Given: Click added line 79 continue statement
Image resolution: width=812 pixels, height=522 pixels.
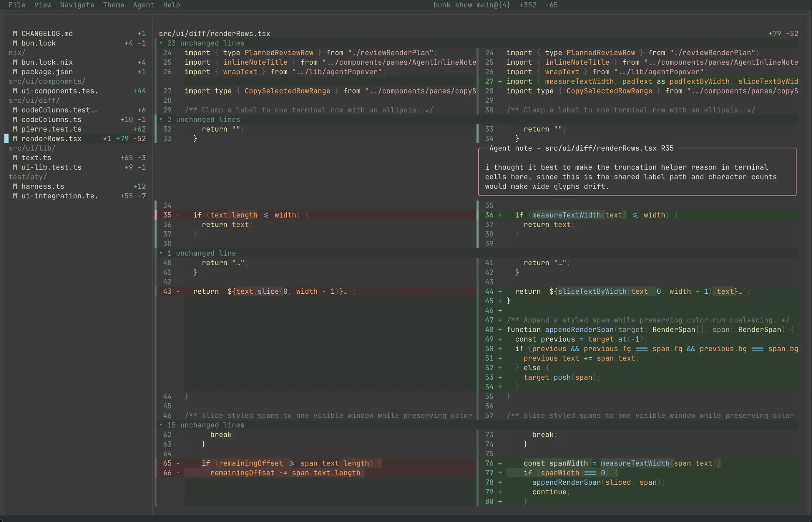Looking at the screenshot, I should tap(639, 492).
